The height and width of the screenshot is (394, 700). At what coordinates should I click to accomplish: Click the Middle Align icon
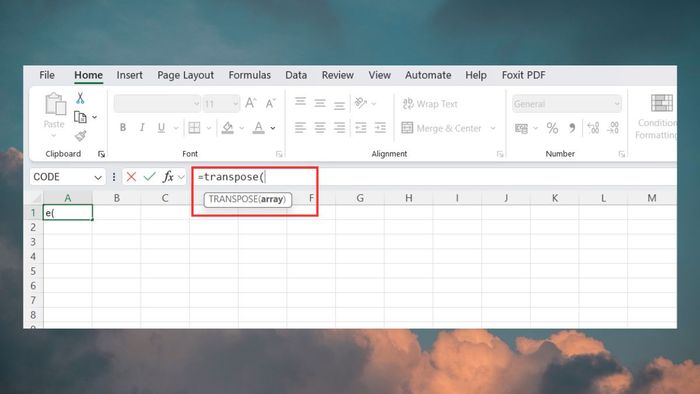point(320,104)
